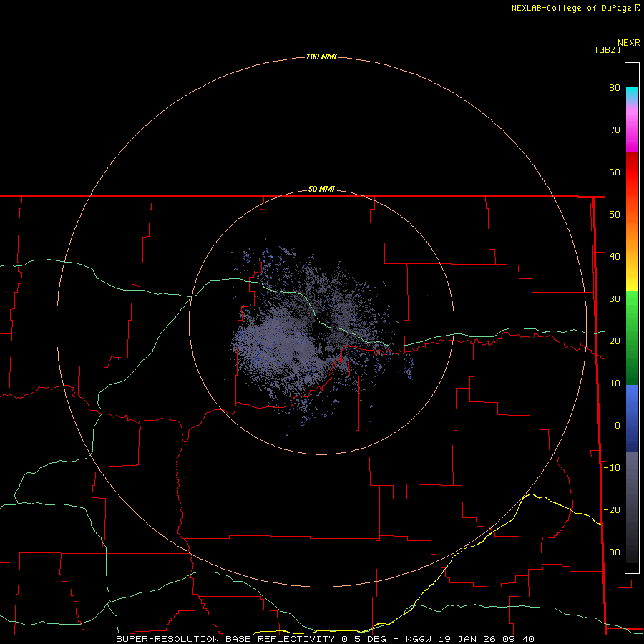Image resolution: width=644 pixels, height=644 pixels.
Task: Click the 100 NMI range ring label
Action: point(321,57)
